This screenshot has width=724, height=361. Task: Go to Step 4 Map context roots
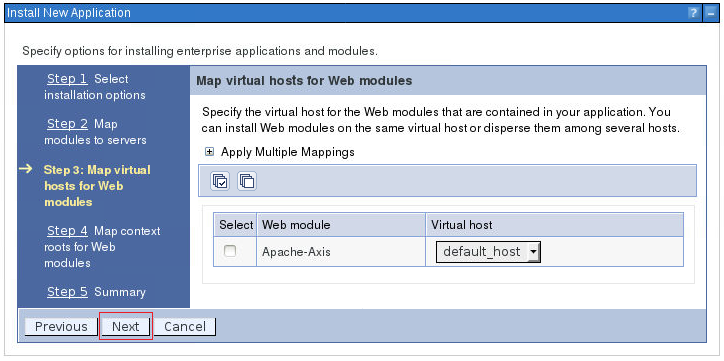[67, 230]
